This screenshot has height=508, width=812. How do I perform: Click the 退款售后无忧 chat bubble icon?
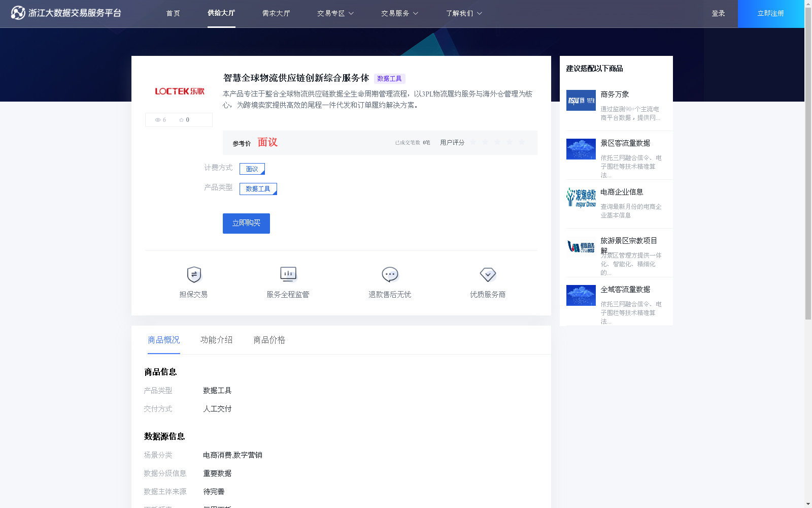coord(390,274)
